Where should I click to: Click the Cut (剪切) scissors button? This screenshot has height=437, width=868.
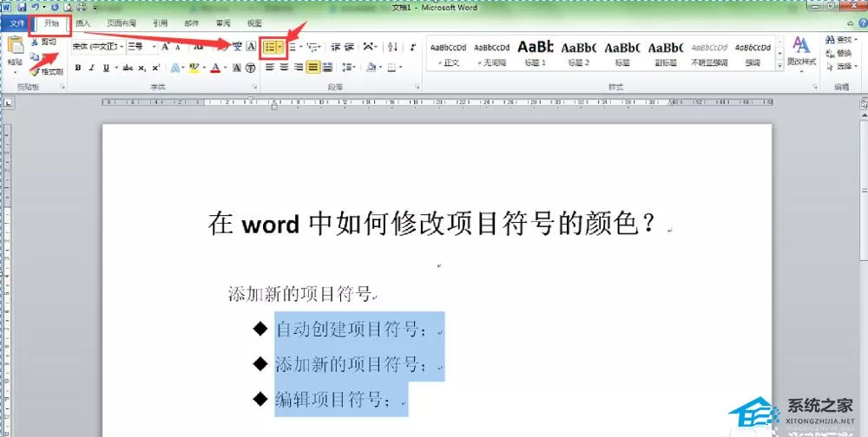pyautogui.click(x=43, y=42)
